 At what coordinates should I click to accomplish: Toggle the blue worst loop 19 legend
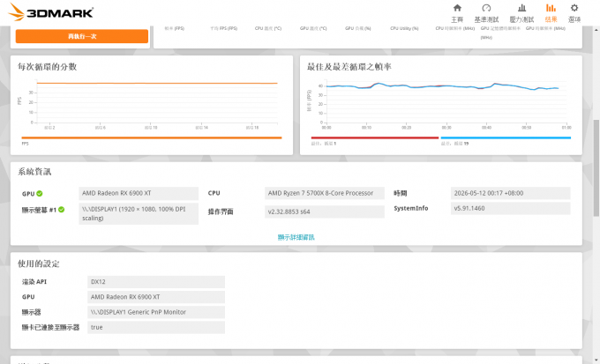tap(506, 138)
